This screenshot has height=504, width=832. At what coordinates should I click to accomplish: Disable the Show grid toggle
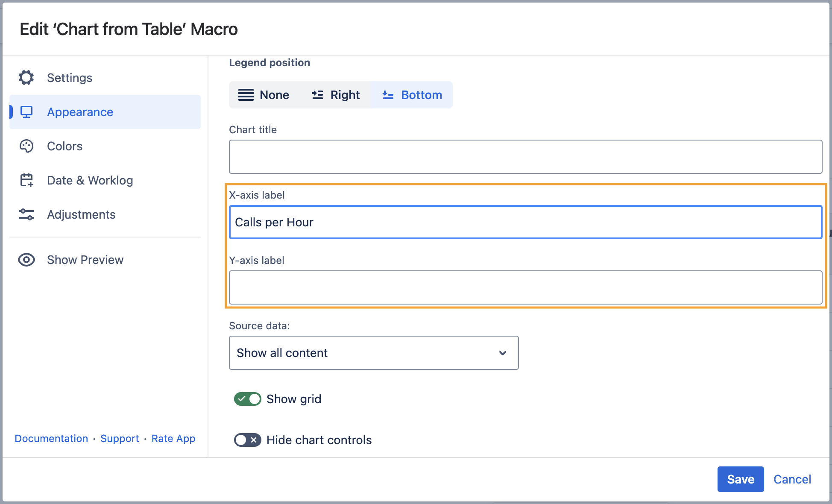point(247,399)
